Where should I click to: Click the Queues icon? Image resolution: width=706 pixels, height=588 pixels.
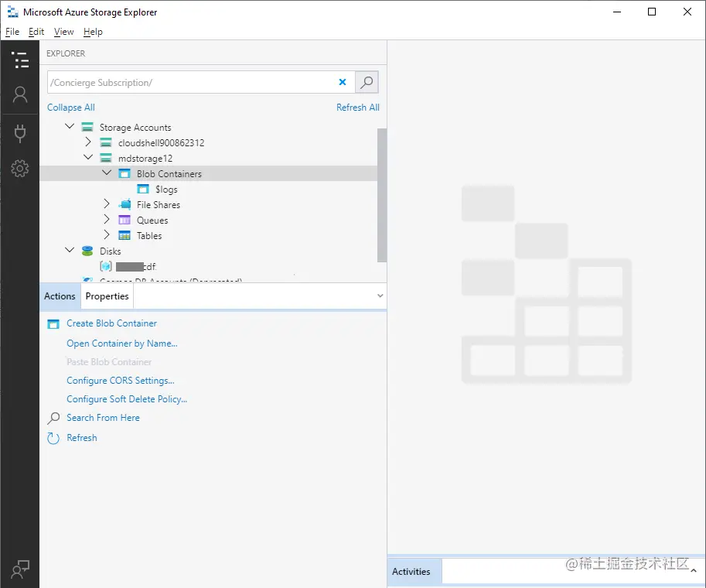coord(124,220)
